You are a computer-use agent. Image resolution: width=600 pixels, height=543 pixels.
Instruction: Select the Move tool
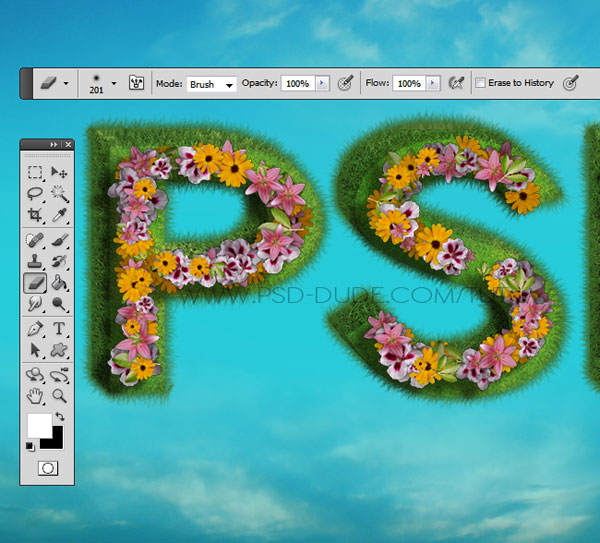[x=59, y=173]
